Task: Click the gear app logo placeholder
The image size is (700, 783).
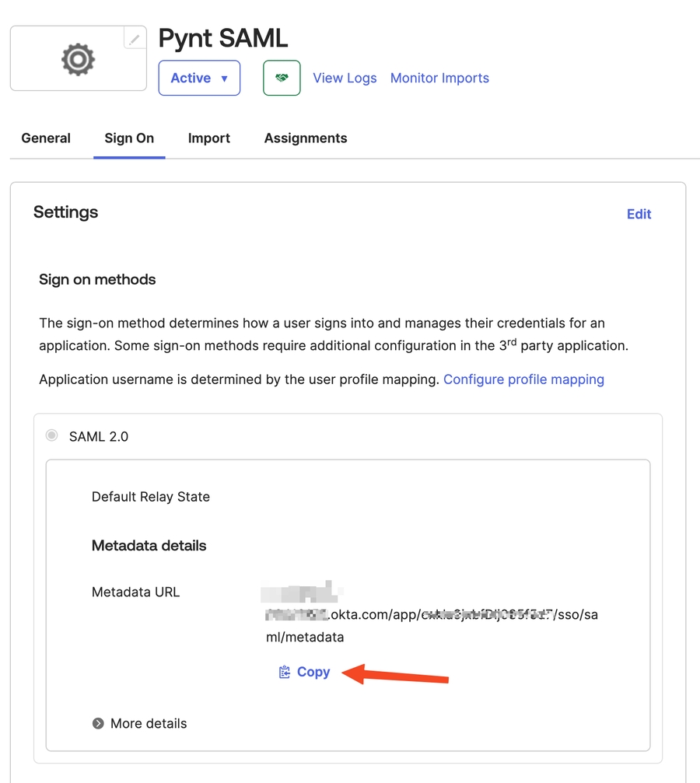Action: pyautogui.click(x=79, y=59)
